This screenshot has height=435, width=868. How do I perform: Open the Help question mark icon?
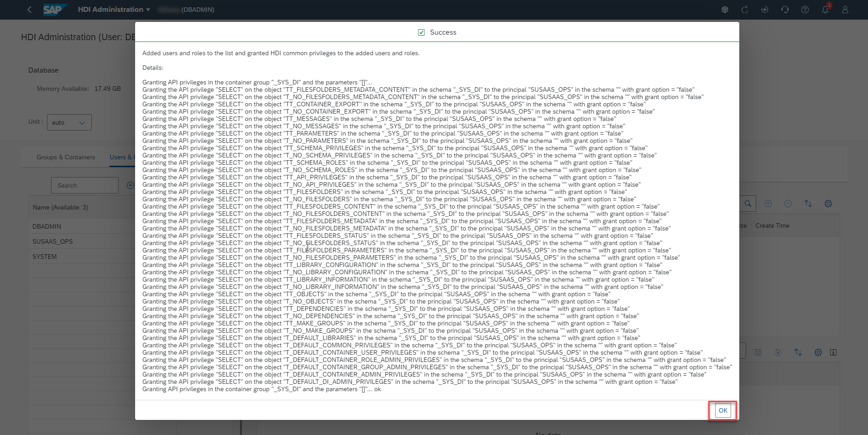(805, 10)
